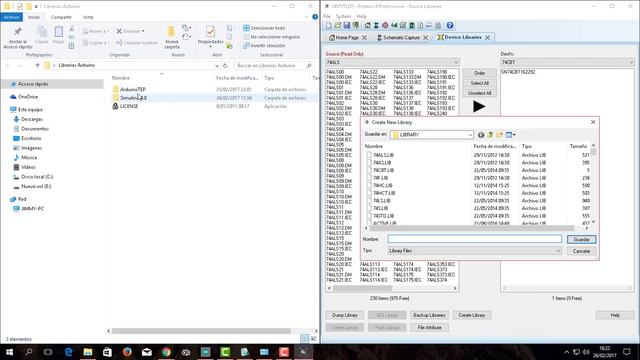
Task: Open the Vista ribbon tab in Explorer
Action: [88, 17]
